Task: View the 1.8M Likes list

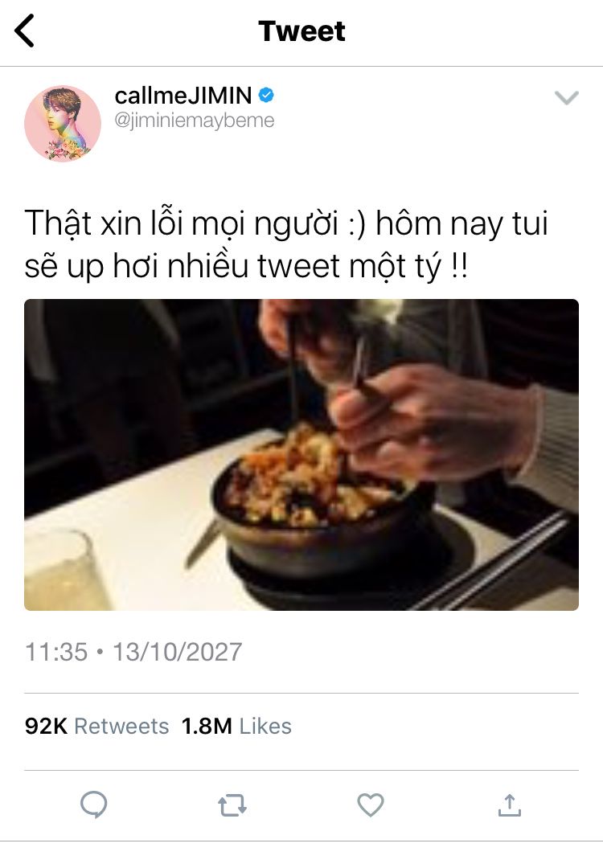Action: click(236, 726)
